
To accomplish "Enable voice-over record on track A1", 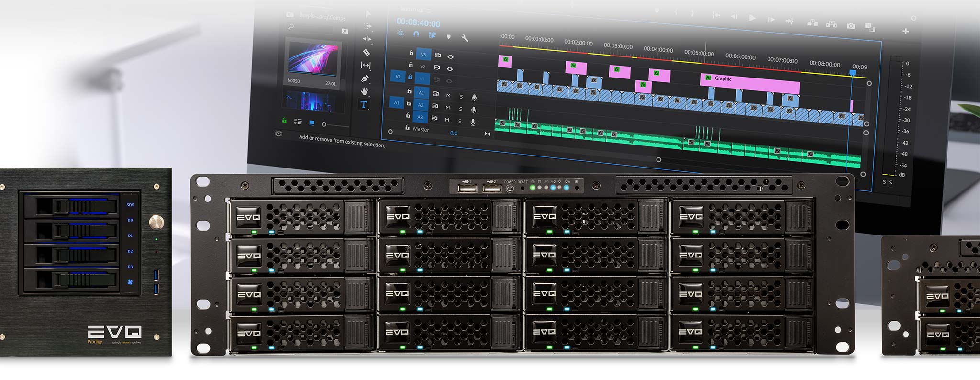I will 474,98.
